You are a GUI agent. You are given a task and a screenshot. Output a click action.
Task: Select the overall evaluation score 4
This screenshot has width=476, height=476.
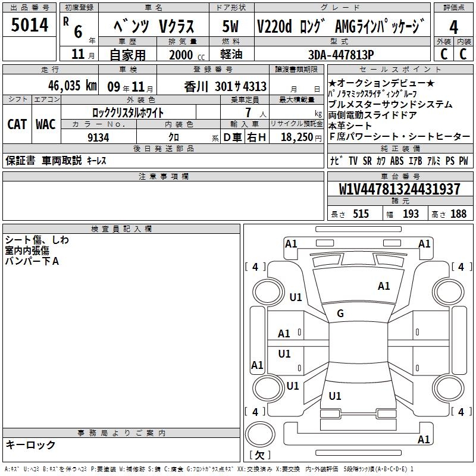point(454,27)
